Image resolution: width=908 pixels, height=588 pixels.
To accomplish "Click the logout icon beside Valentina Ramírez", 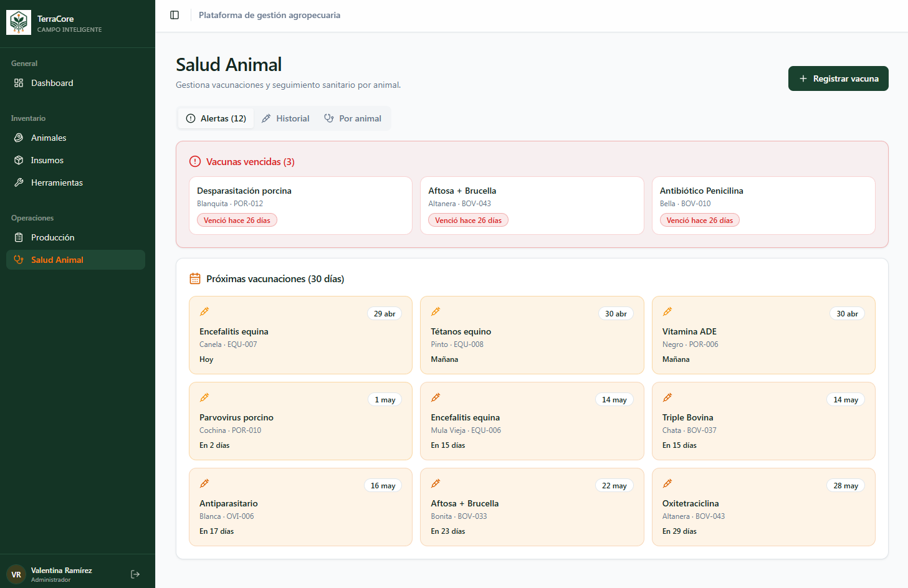I will tap(135, 574).
